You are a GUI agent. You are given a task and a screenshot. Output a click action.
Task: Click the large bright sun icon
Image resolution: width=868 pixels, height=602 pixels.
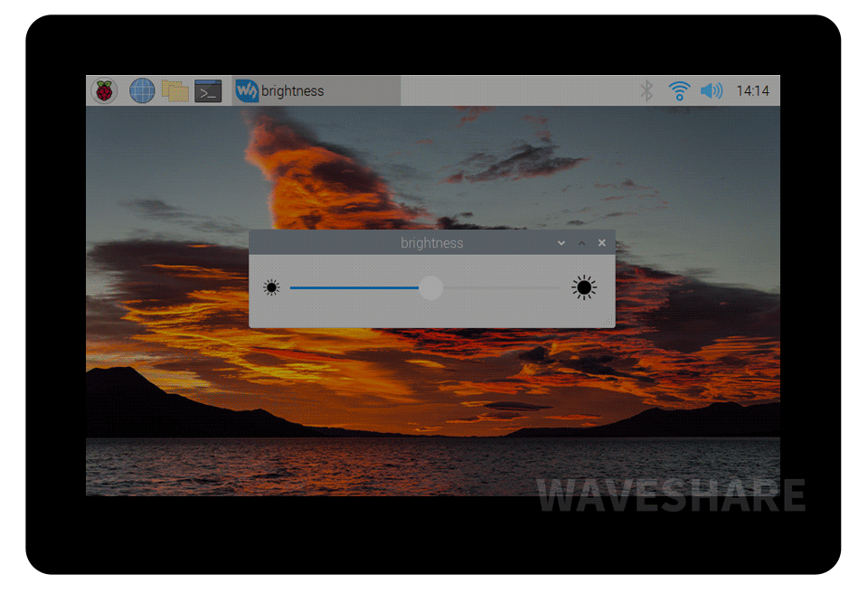coord(584,288)
